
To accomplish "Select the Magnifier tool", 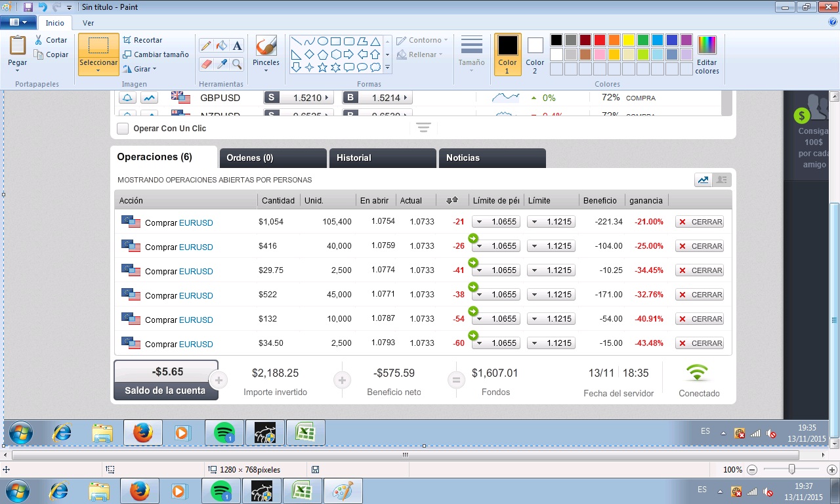I will pyautogui.click(x=238, y=64).
